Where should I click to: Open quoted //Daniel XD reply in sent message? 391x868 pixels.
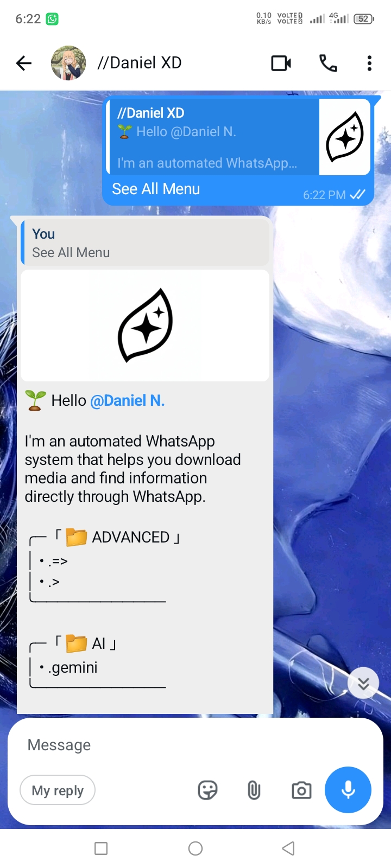point(238,136)
